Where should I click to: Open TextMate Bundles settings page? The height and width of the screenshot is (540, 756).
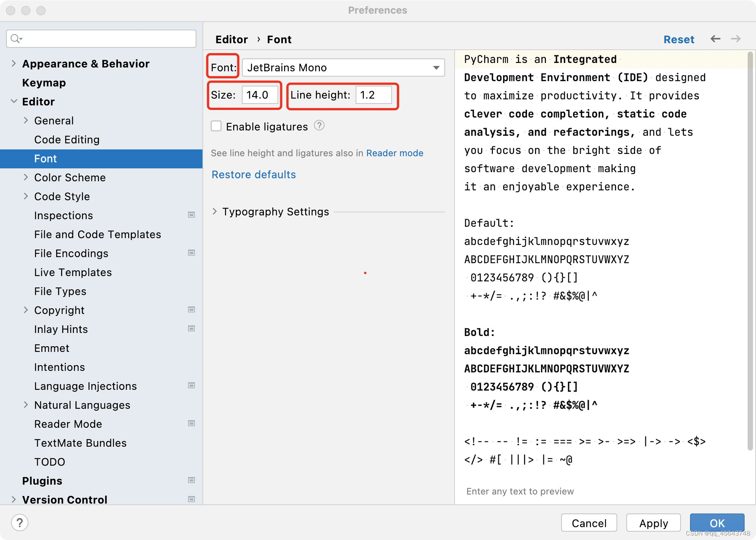tap(80, 443)
